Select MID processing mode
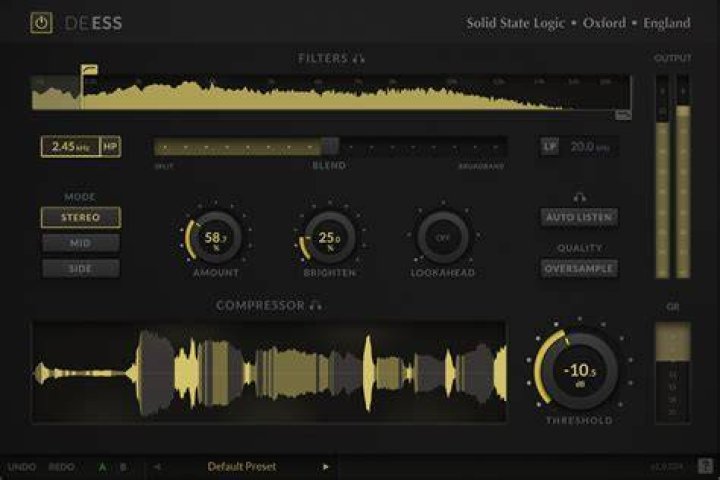Screen dimensions: 720x480 pyautogui.click(x=81, y=243)
